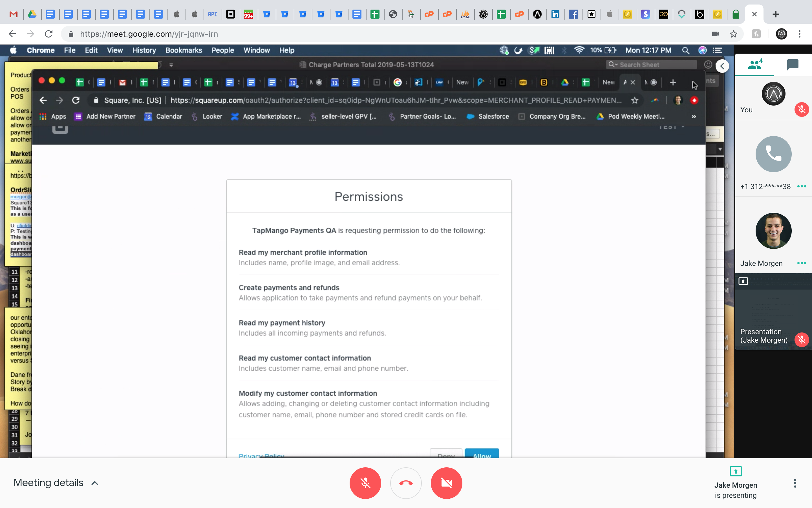The image size is (812, 508).
Task: Click the Search Sheet field in the spreadsheet window
Action: tap(651, 65)
